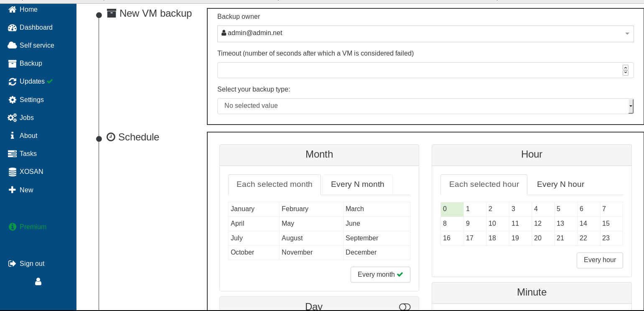Click the Every hour button
The width and height of the screenshot is (644, 311).
600,260
